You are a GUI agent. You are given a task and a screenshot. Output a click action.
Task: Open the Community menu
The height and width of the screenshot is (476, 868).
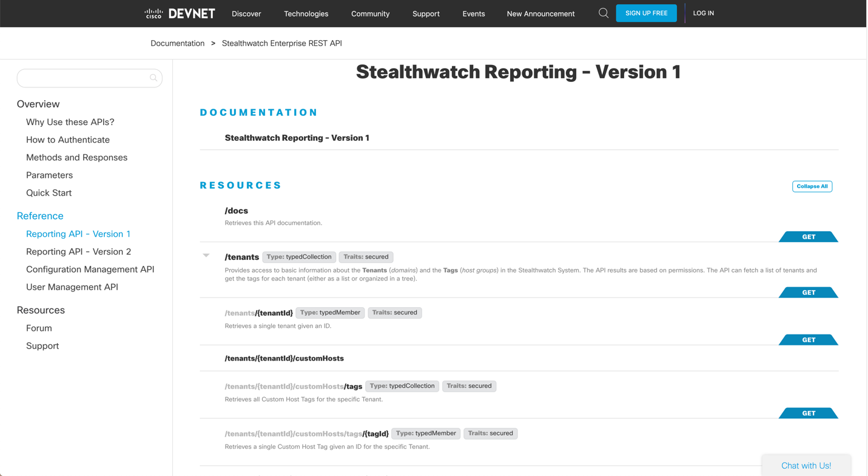371,13
